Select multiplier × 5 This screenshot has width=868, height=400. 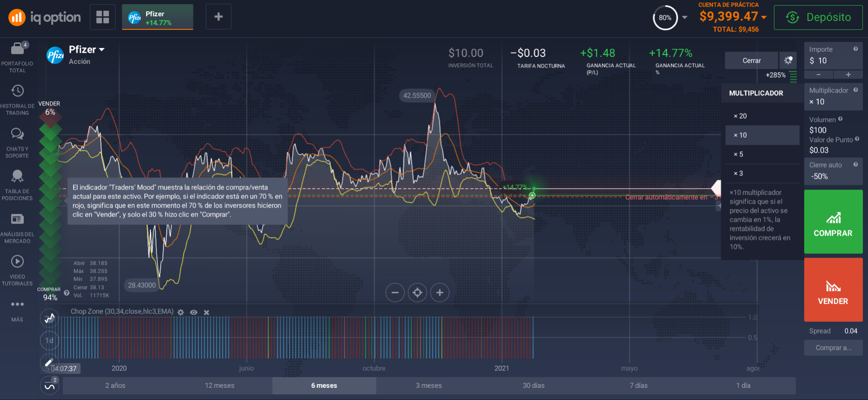pyautogui.click(x=762, y=154)
